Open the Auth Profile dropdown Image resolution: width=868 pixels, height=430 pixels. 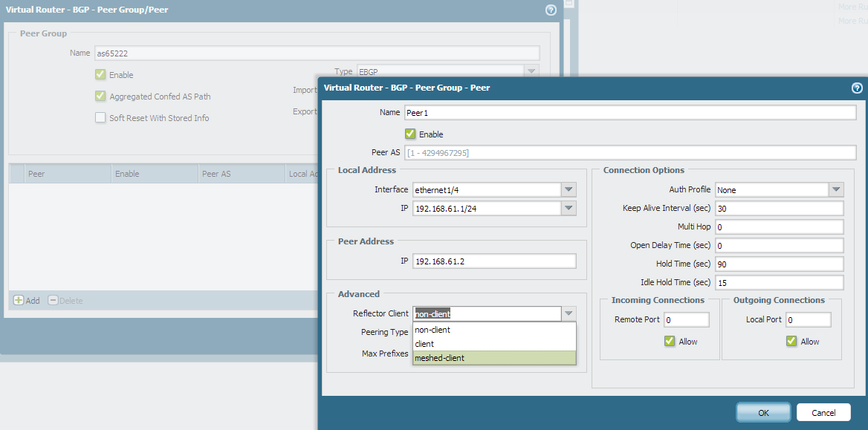[x=836, y=189]
